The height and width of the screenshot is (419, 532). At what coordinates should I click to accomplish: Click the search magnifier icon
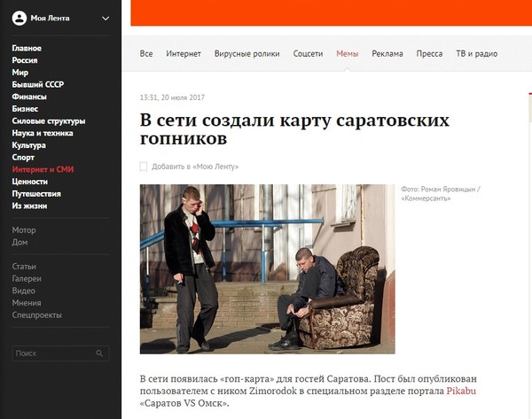point(99,353)
